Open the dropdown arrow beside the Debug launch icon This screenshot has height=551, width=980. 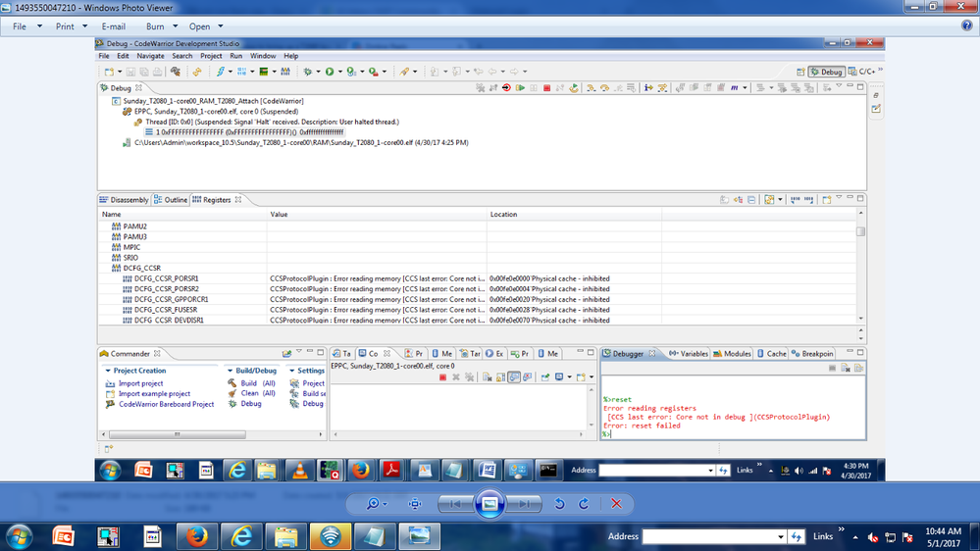(x=318, y=72)
